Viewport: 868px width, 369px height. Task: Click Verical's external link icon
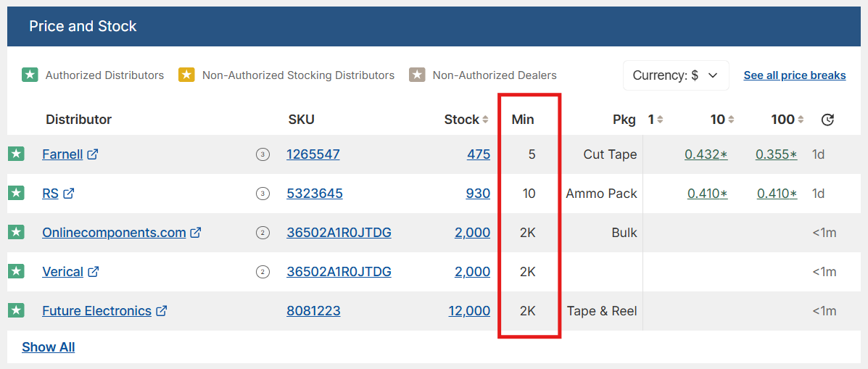click(x=94, y=272)
